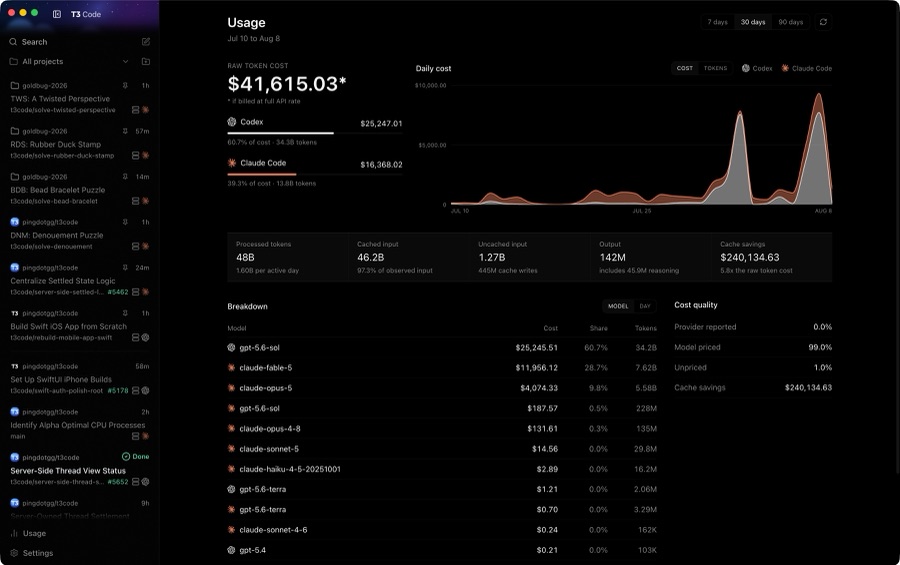Image resolution: width=900 pixels, height=565 pixels.
Task: Click the Codex logo in cost summary
Action: coord(232,122)
